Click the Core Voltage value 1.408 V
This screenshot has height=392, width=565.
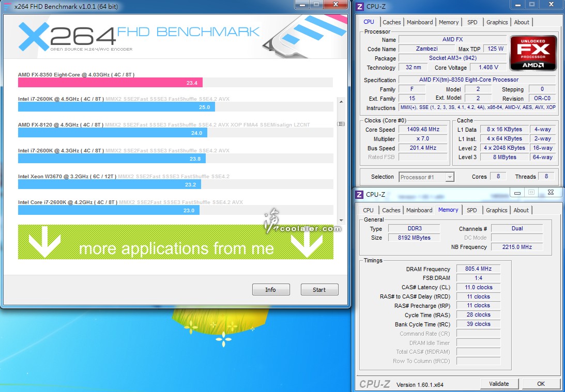point(488,67)
